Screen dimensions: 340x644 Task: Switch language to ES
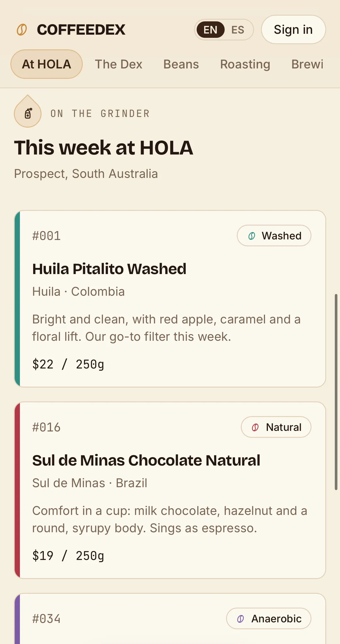pyautogui.click(x=238, y=30)
